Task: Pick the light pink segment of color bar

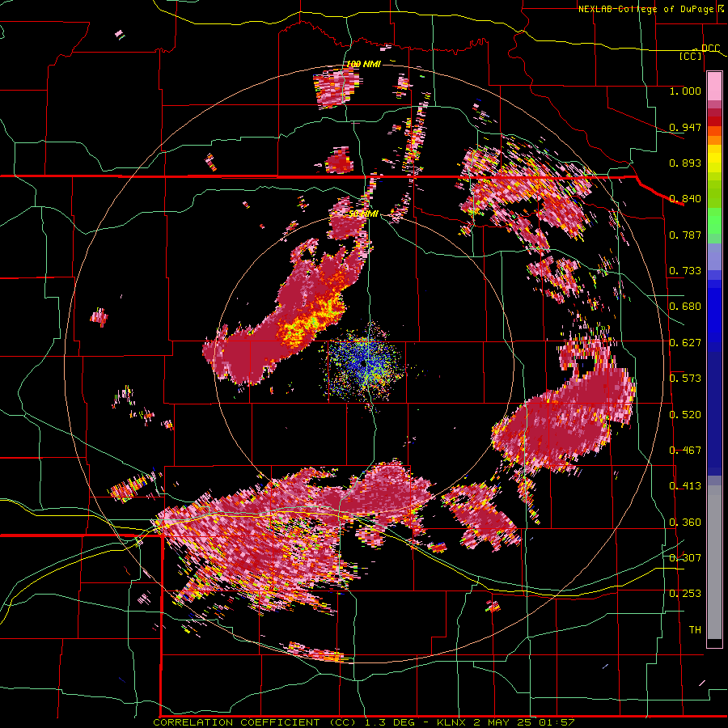Action: (714, 86)
